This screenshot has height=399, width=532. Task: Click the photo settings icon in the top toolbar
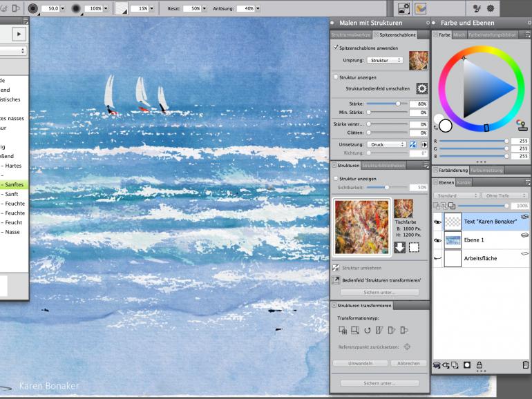click(x=403, y=8)
